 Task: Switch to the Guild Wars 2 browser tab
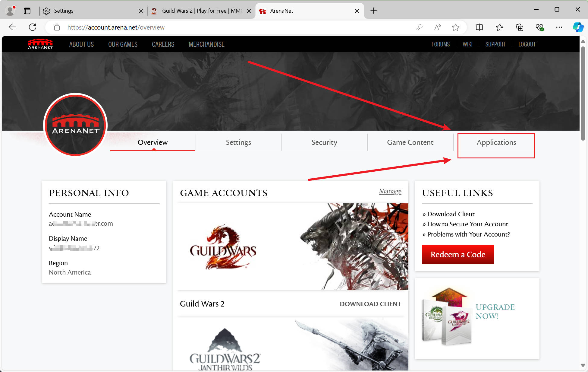coord(201,11)
